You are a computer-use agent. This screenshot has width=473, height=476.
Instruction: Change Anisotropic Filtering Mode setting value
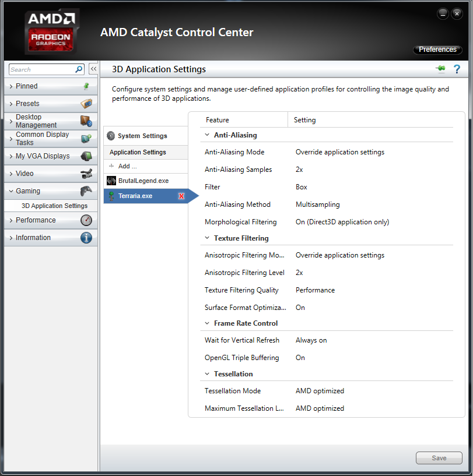pos(340,255)
